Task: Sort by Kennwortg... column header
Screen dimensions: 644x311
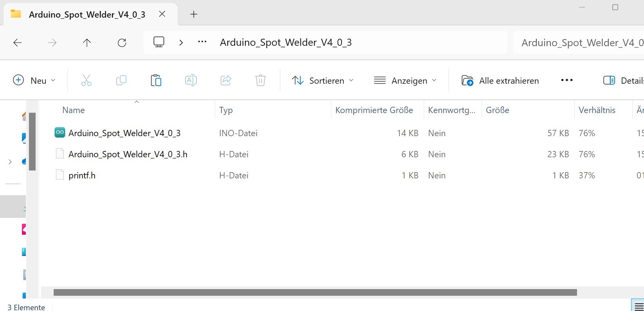Action: click(x=452, y=110)
